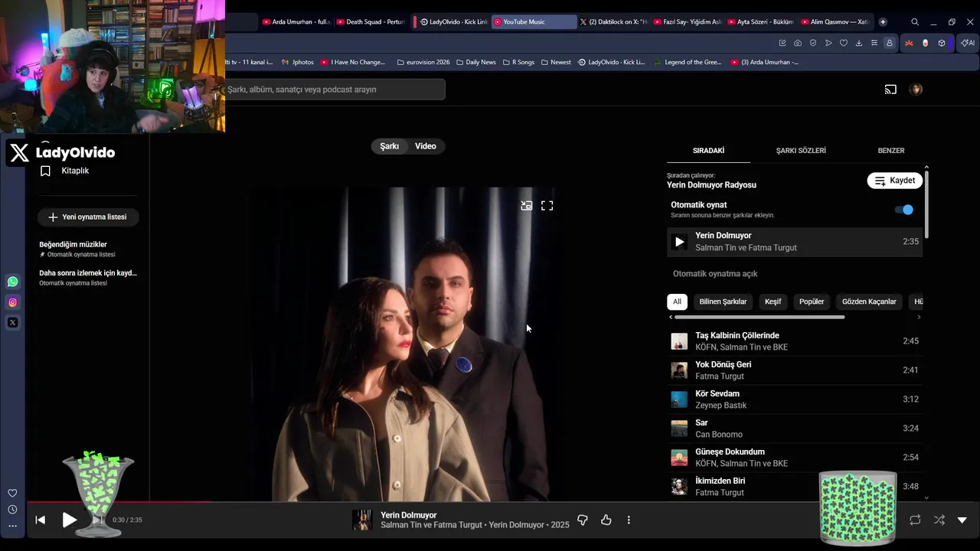Open the Daily News bookmark folder
Image resolution: width=980 pixels, height=551 pixels.
click(x=475, y=62)
